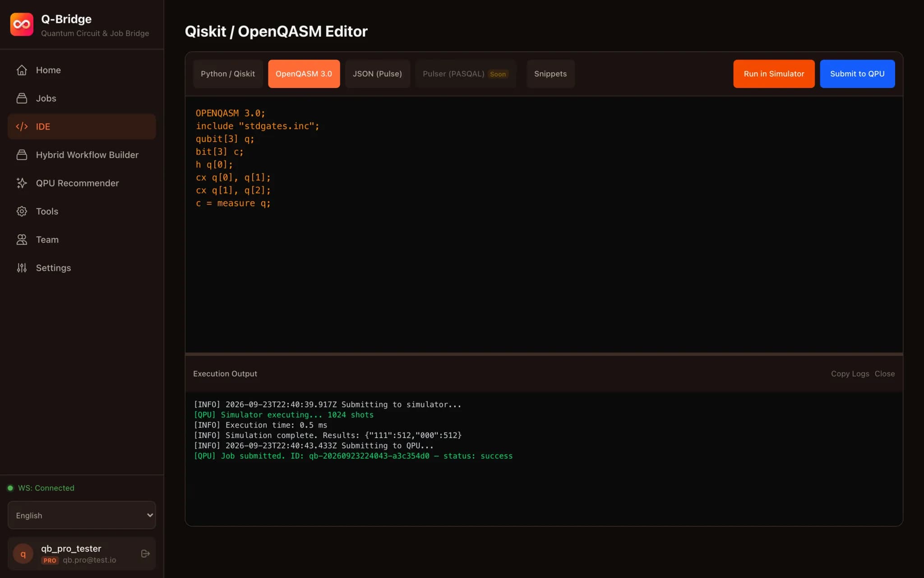Click log line 'Execution time: 0.5 ms'
Image resolution: width=924 pixels, height=578 pixels.
(x=260, y=425)
